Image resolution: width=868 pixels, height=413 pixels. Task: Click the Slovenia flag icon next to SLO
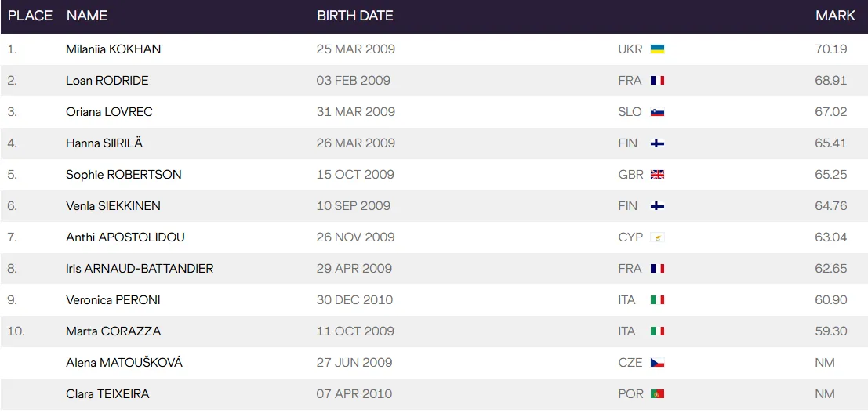coord(657,112)
